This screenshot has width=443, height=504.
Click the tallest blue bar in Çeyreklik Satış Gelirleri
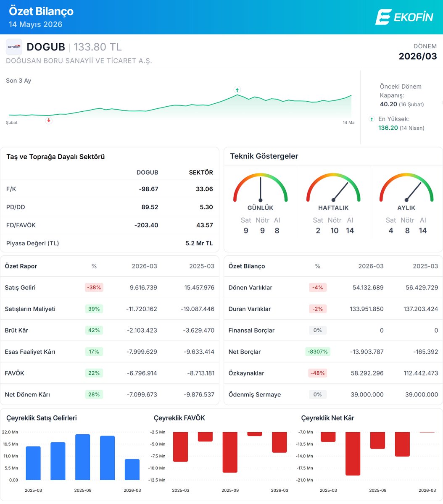82,457
